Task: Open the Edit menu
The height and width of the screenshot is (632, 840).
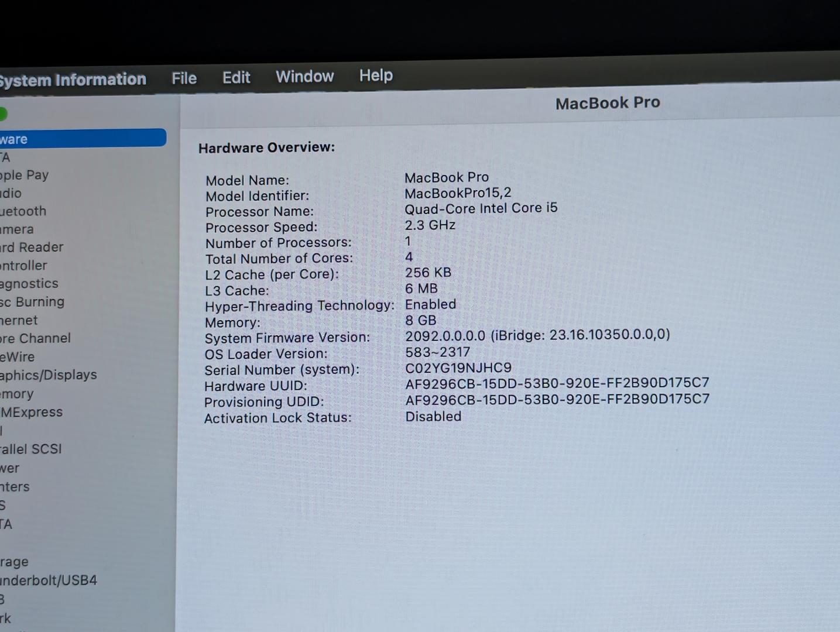Action: click(236, 77)
